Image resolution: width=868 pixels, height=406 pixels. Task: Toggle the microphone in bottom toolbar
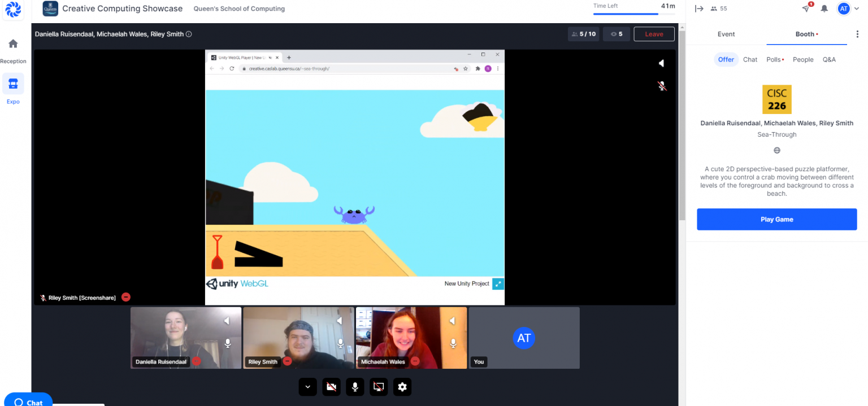pyautogui.click(x=355, y=387)
